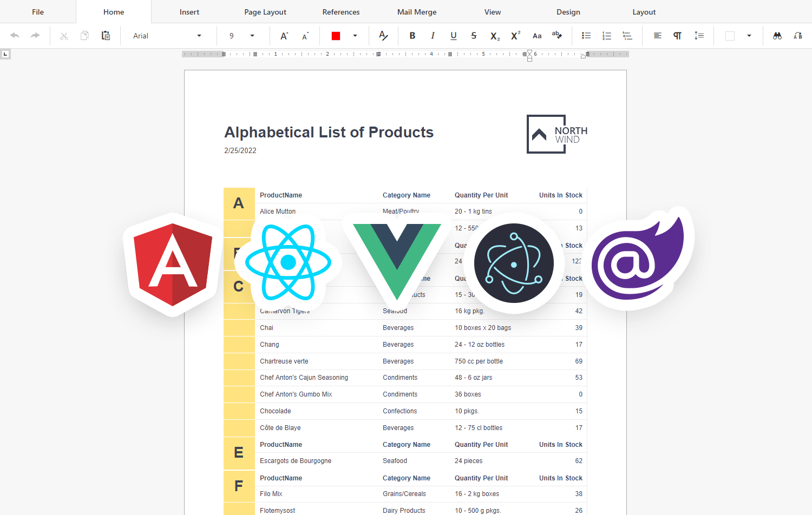Switch to the Insert tab

click(189, 12)
